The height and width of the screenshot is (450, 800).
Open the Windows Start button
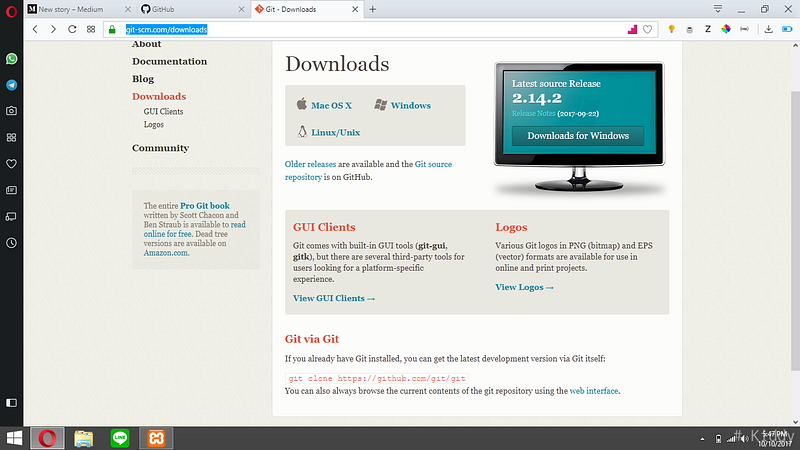coord(14,438)
